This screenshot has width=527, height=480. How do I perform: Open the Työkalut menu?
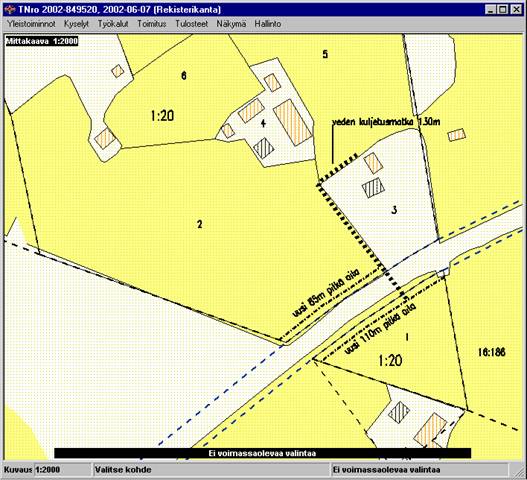113,24
